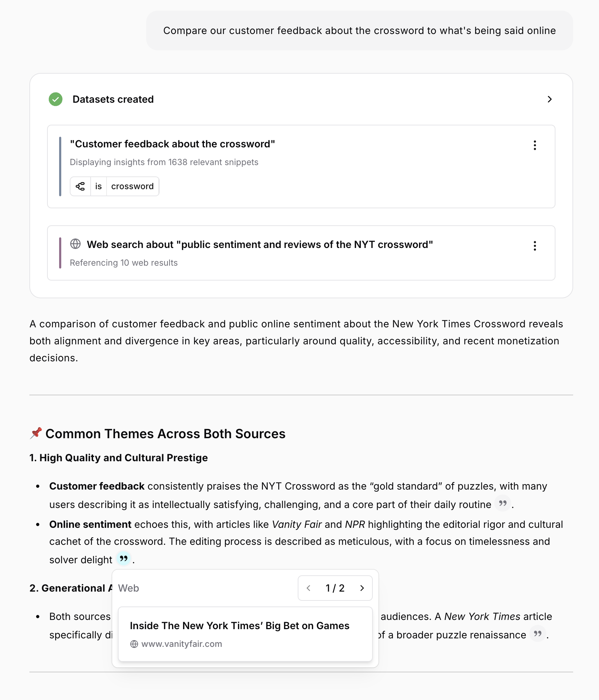Click the globe icon beside the web search dataset
This screenshot has width=599, height=700.
[x=75, y=244]
